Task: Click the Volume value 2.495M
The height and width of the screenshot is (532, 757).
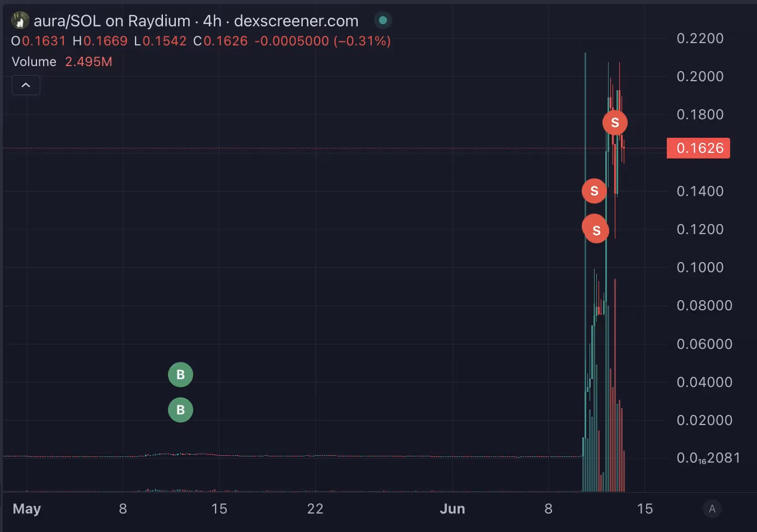Action: (88, 62)
